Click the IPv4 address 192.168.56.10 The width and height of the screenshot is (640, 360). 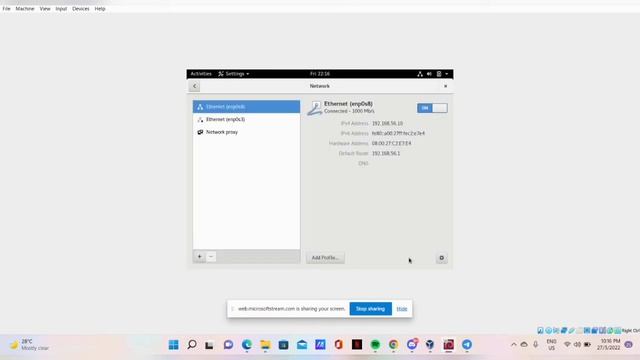click(387, 123)
